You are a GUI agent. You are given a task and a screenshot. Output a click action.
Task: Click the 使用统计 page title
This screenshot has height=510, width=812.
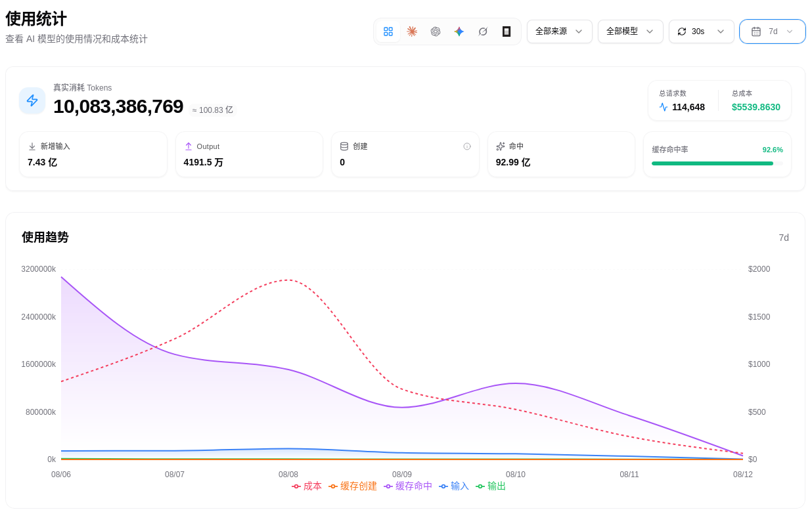[36, 18]
